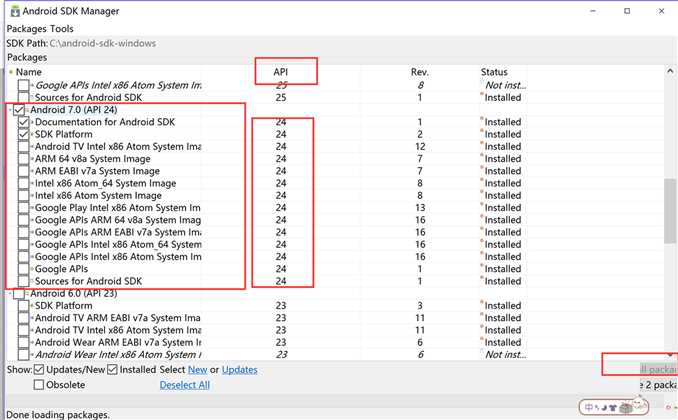This screenshot has width=678, height=420.
Task: Open the Packages menu
Action: coord(26,29)
